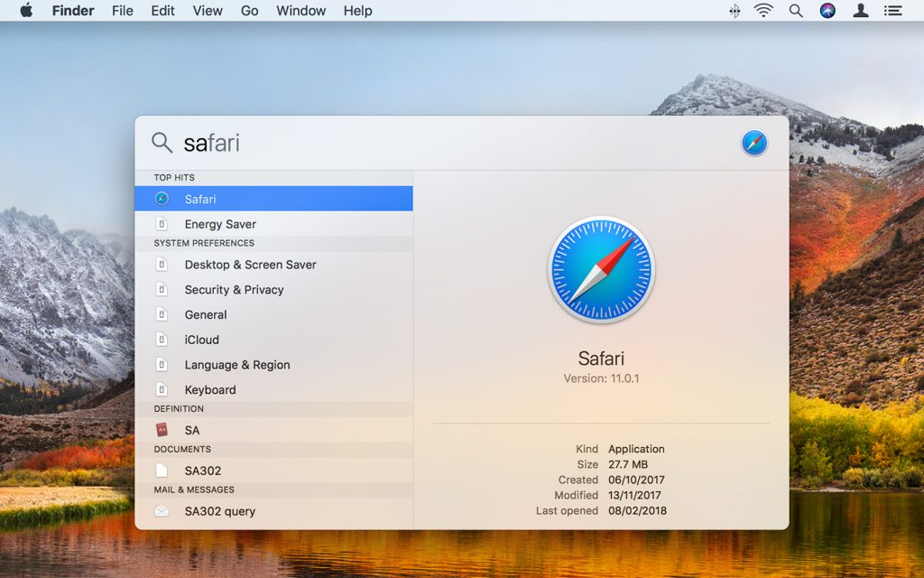This screenshot has width=924, height=578.
Task: Open the Apple menu
Action: (x=26, y=11)
